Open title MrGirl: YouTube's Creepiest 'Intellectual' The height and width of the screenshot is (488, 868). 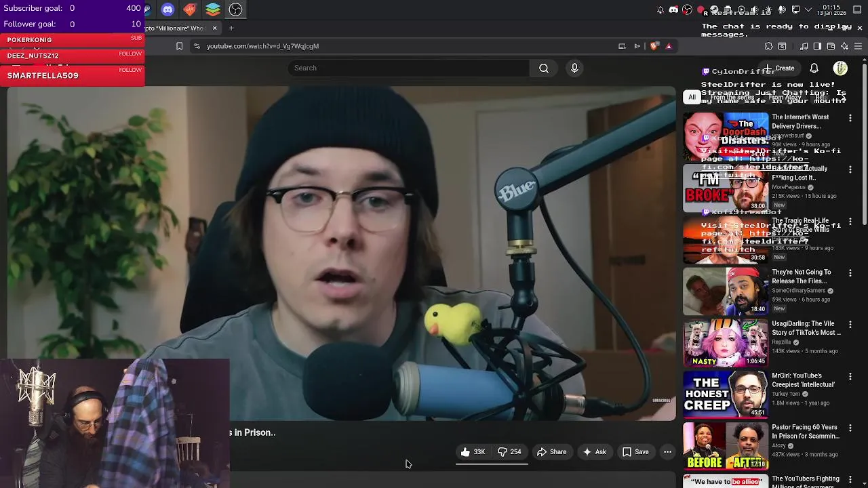pyautogui.click(x=803, y=380)
